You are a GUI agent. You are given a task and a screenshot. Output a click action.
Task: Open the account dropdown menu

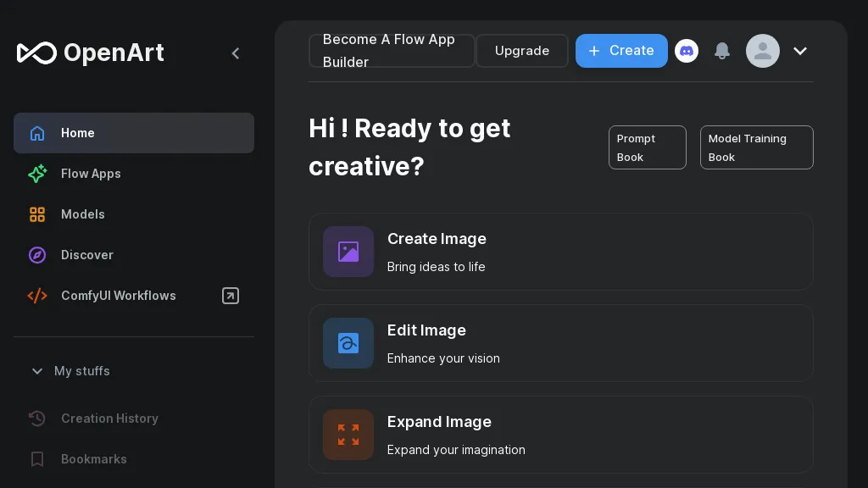(x=800, y=51)
